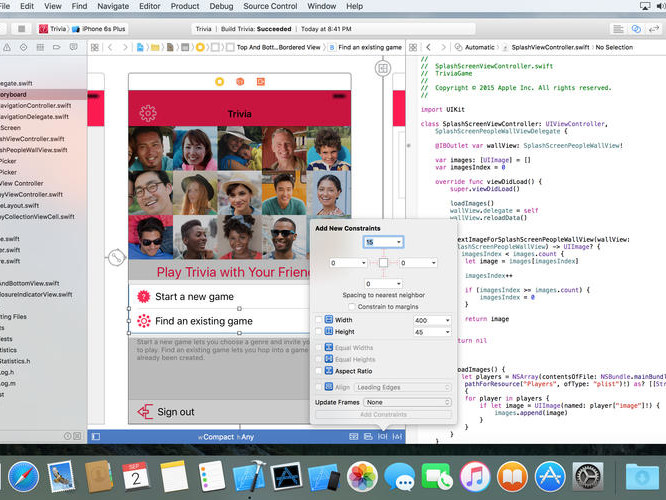Click the Stop button in Xcode toolbar
The height and width of the screenshot is (500, 666).
pos(21,29)
